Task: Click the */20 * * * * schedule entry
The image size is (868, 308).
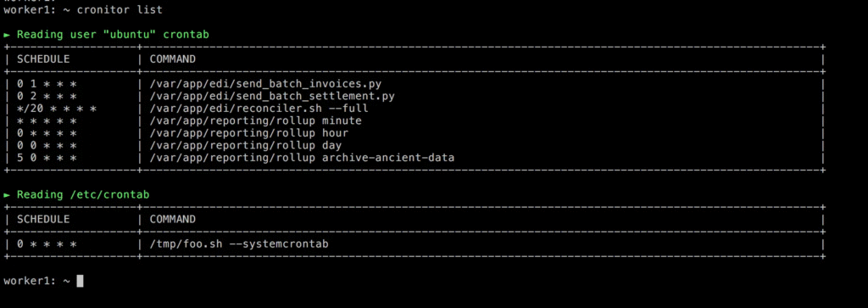Action: 57,109
